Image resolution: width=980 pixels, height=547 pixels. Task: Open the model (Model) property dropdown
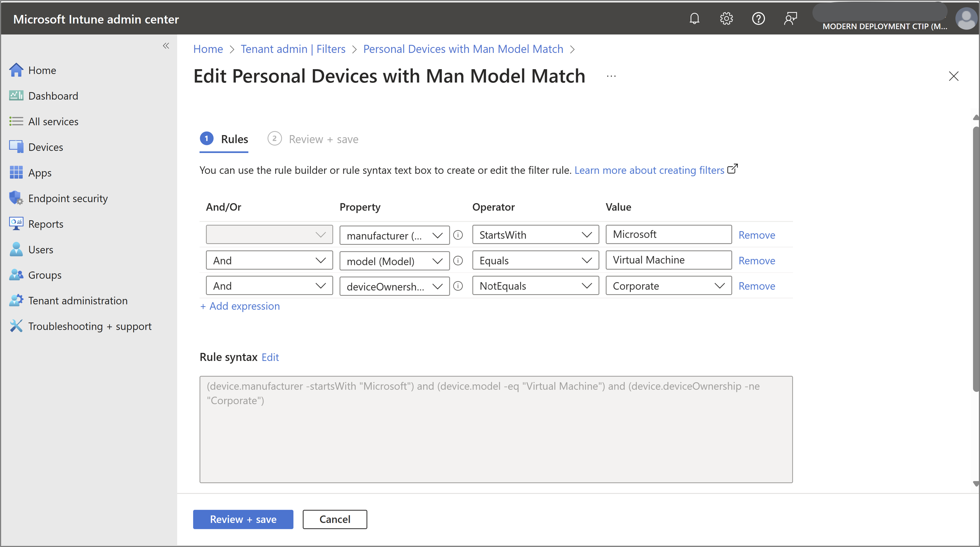(394, 261)
